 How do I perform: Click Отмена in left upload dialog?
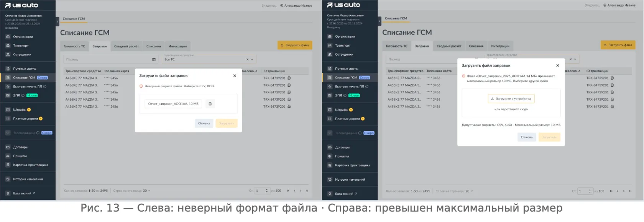(204, 123)
